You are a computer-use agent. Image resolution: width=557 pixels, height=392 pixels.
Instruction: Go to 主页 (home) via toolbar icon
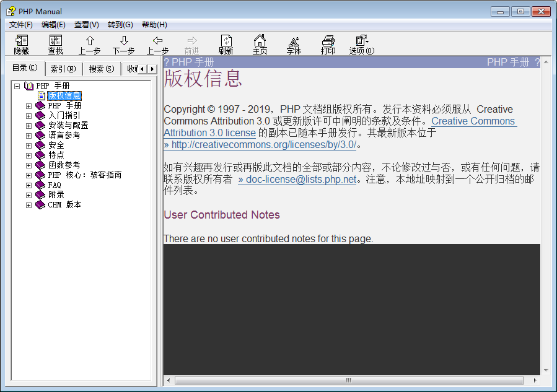point(260,41)
